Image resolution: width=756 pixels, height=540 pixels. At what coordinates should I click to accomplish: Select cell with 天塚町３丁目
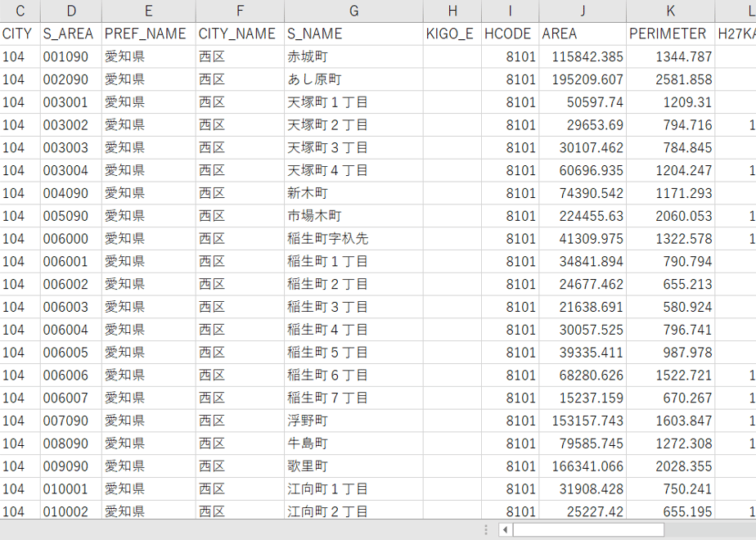(354, 147)
